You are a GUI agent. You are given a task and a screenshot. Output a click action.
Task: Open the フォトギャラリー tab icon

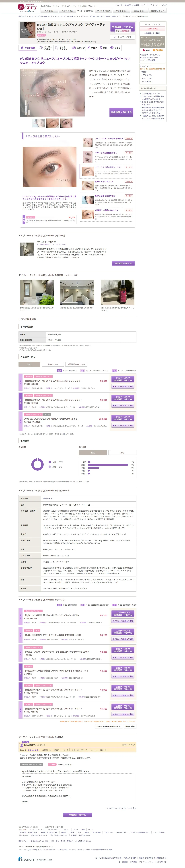tap(62, 48)
